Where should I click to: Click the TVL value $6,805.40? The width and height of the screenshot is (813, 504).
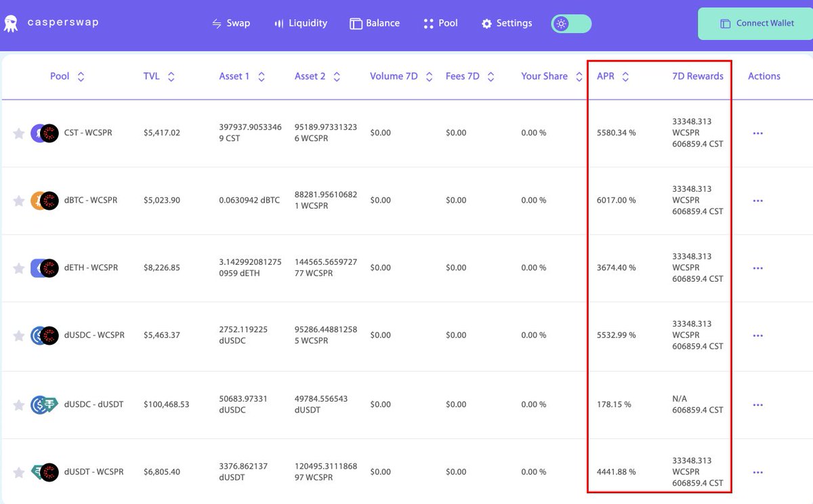pos(162,471)
